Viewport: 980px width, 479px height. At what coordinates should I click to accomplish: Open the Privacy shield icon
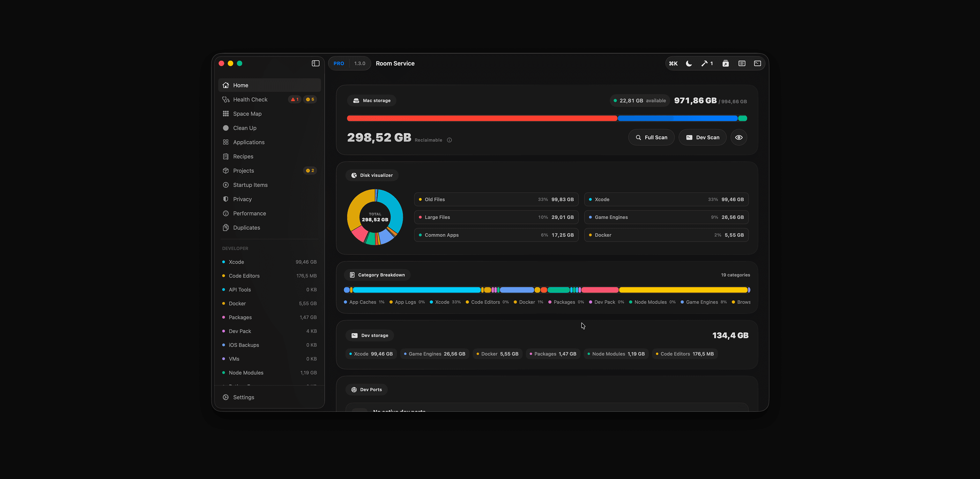point(226,199)
